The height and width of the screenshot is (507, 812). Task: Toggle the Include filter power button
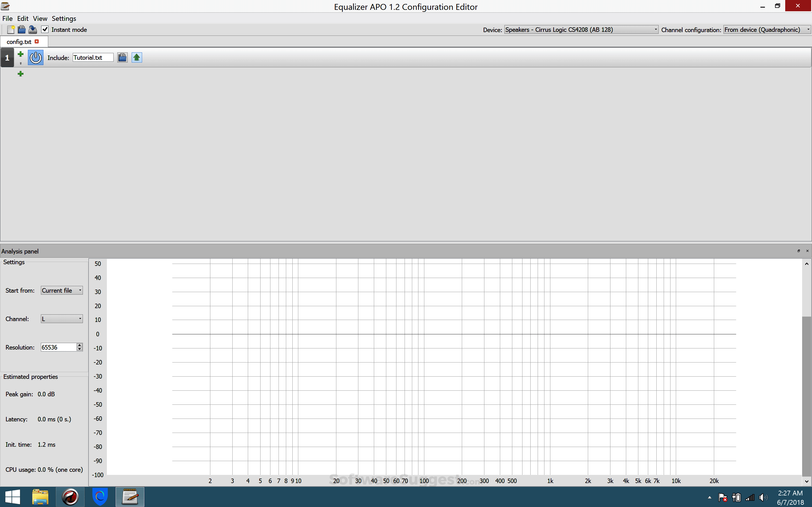(36, 57)
